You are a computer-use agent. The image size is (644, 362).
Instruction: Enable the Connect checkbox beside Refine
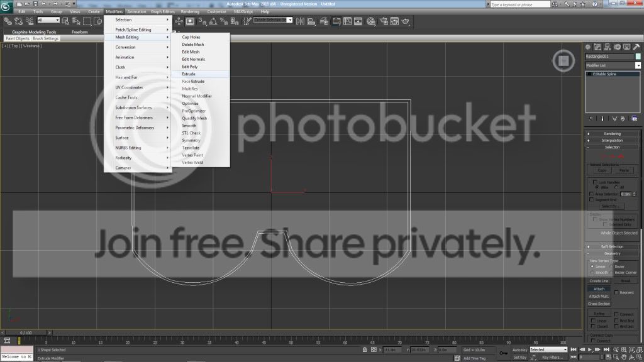coord(616,314)
